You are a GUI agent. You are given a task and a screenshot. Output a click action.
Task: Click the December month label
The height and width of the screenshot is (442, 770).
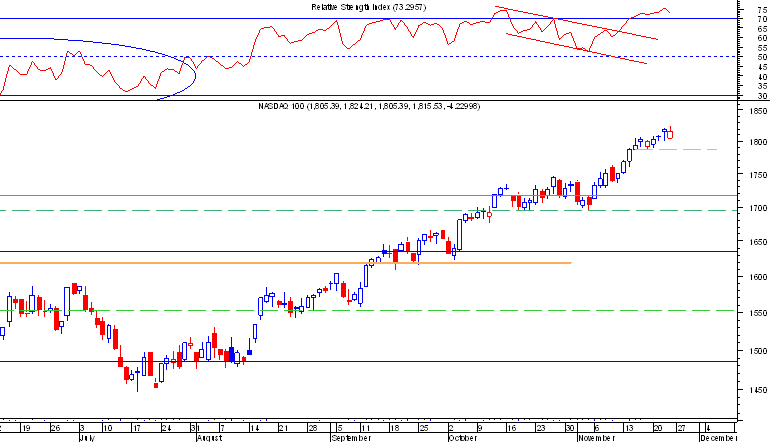pos(718,438)
